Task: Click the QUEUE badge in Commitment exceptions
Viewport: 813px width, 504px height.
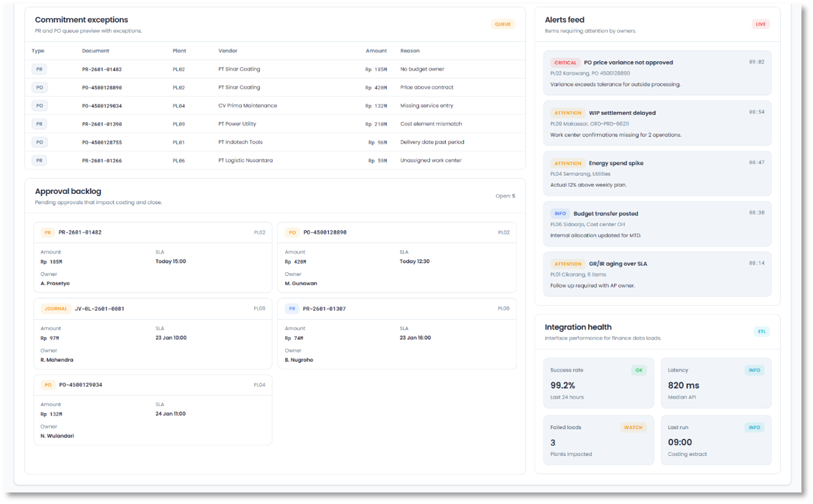Action: tap(503, 24)
